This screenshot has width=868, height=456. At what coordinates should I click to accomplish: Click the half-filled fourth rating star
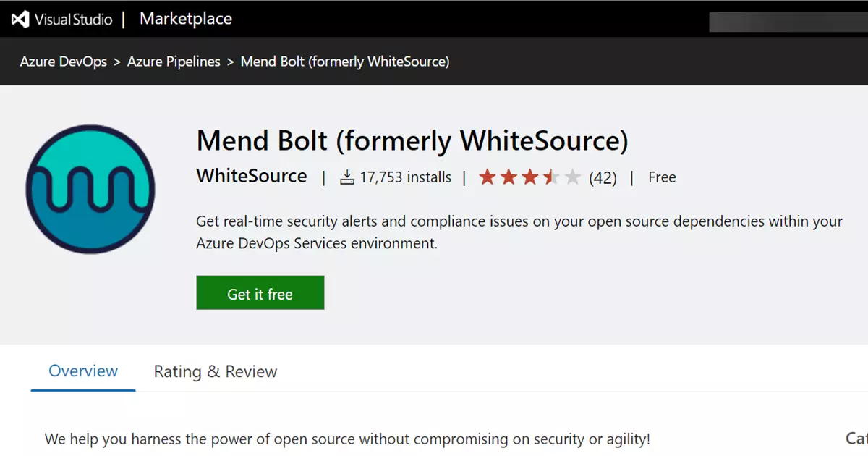551,177
